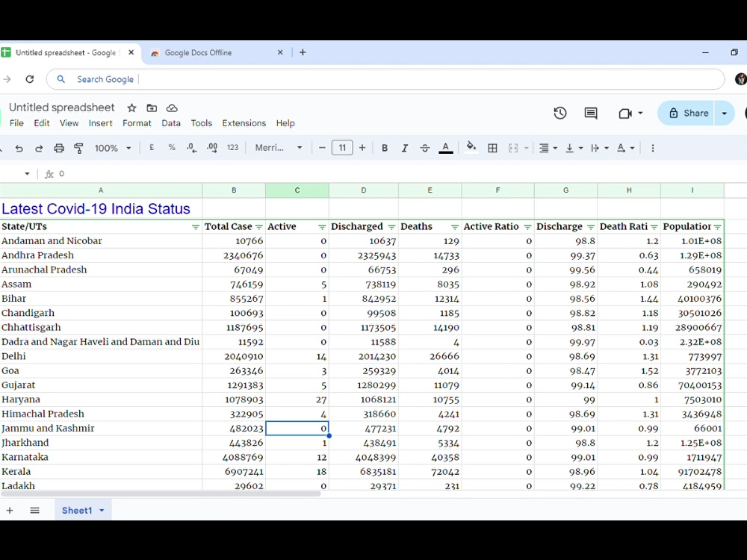Click the font size field showing 11
The image size is (747, 560).
[x=342, y=148]
